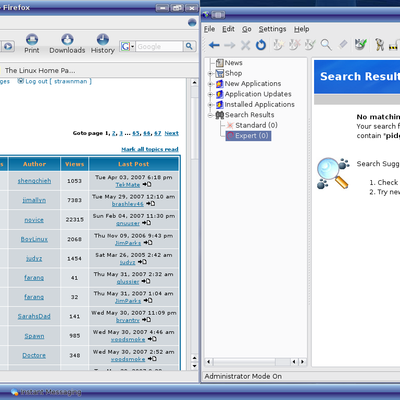
Task: Click the Forward arrow in CNR toolbar
Action: [230, 45]
